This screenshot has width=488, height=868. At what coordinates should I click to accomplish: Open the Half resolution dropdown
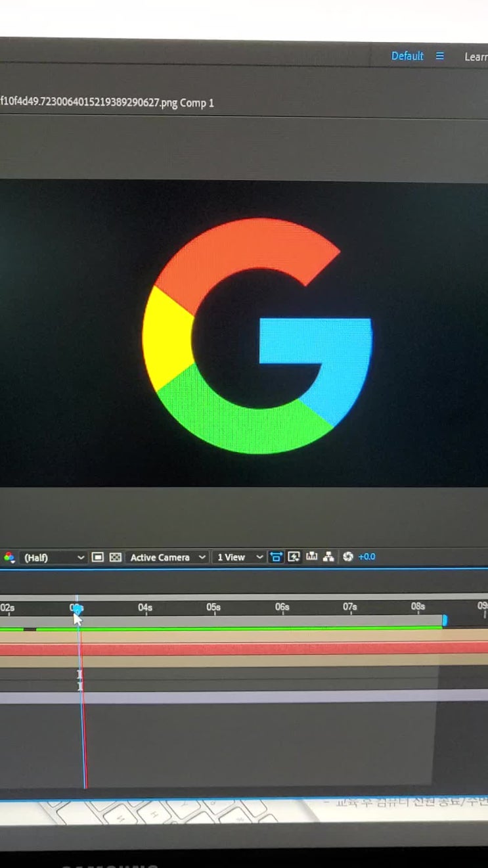pos(54,557)
